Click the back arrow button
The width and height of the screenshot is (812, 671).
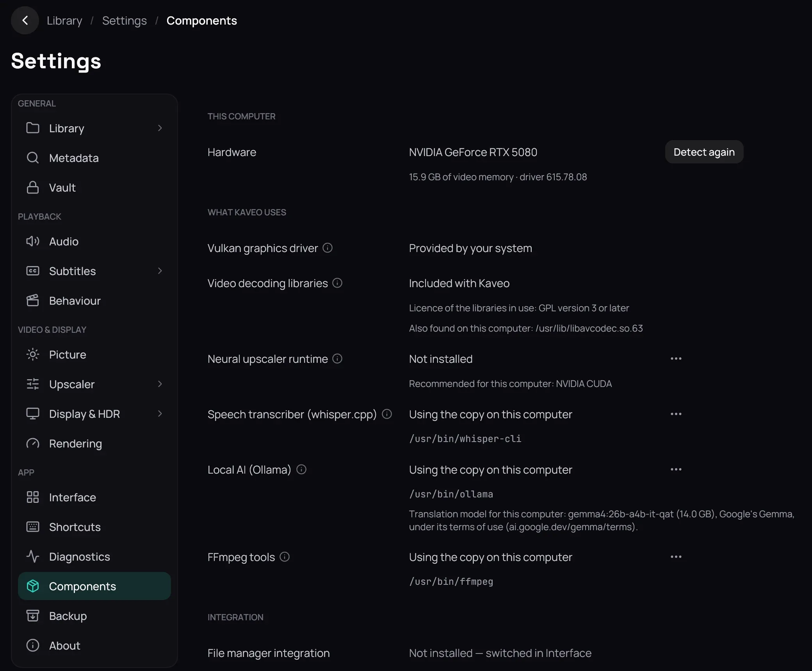[25, 20]
